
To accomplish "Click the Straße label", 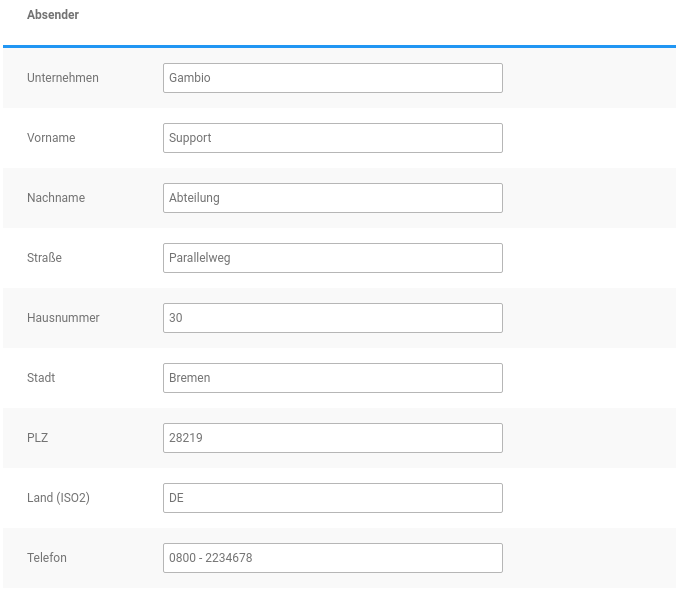I will [44, 258].
